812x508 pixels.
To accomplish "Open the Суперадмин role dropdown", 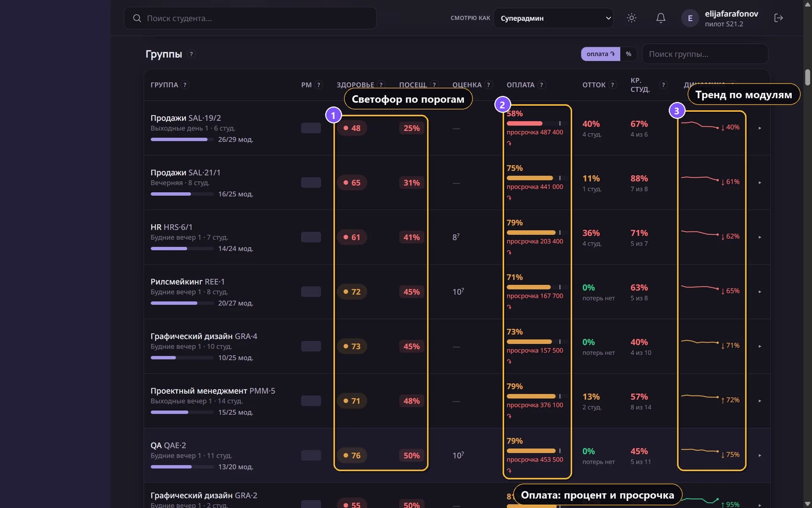I will pos(553,18).
